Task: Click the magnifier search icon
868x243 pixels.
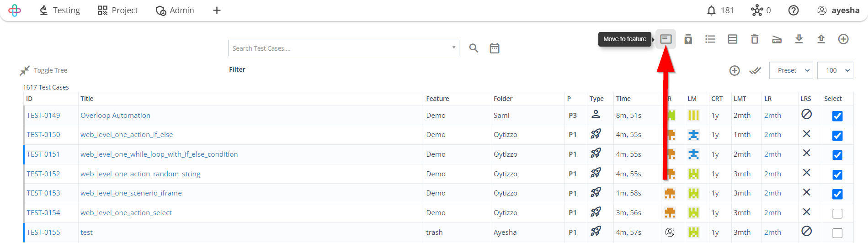Action: (474, 48)
